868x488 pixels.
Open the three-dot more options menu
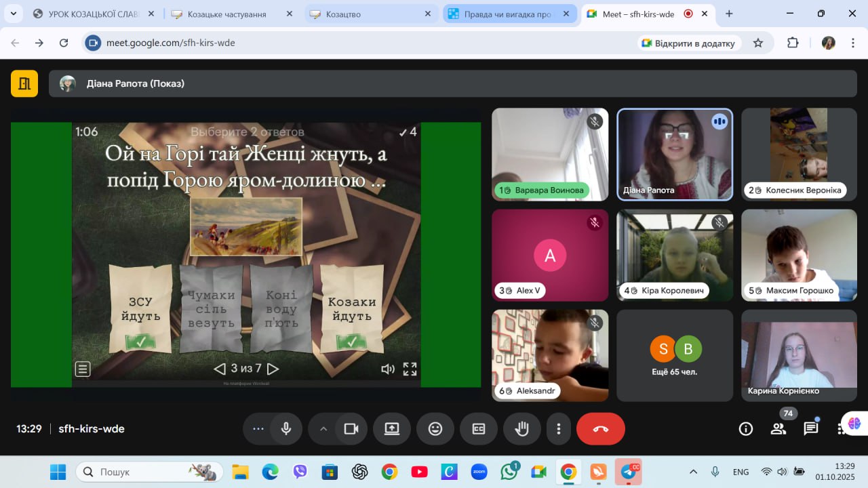click(x=559, y=429)
